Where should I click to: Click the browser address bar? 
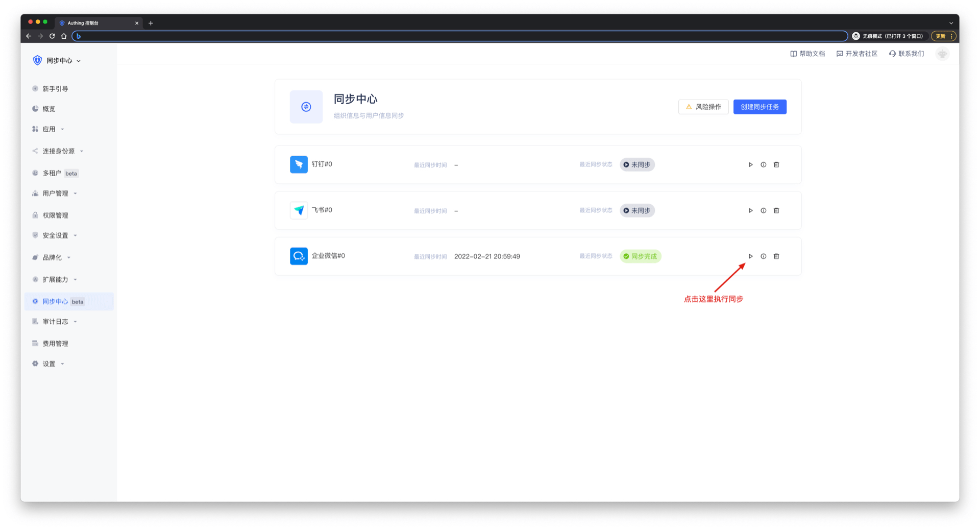[x=459, y=36]
